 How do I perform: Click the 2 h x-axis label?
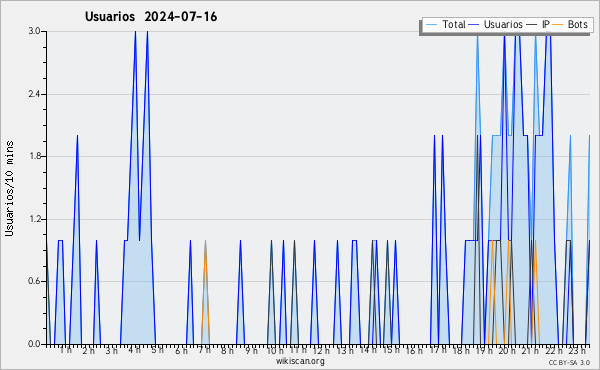(88, 351)
